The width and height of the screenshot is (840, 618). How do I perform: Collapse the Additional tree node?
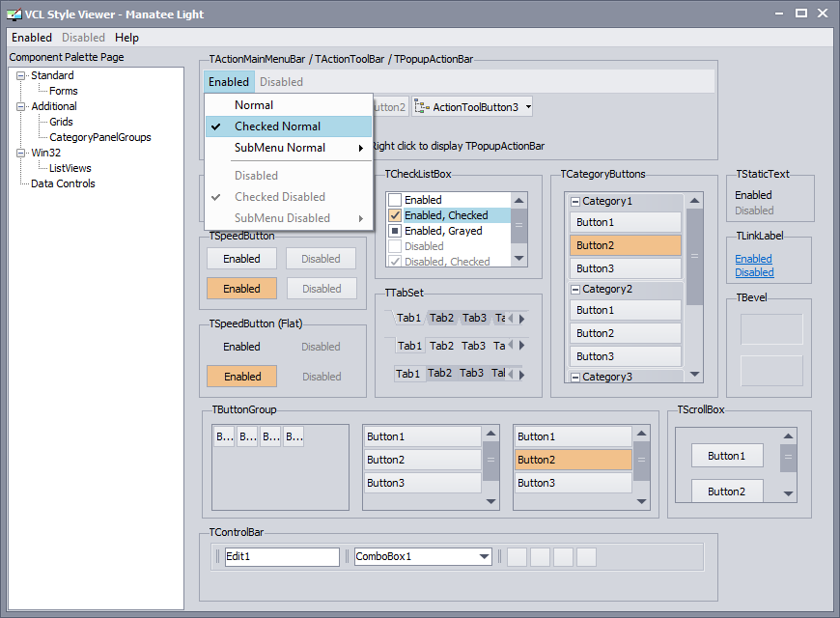20,106
